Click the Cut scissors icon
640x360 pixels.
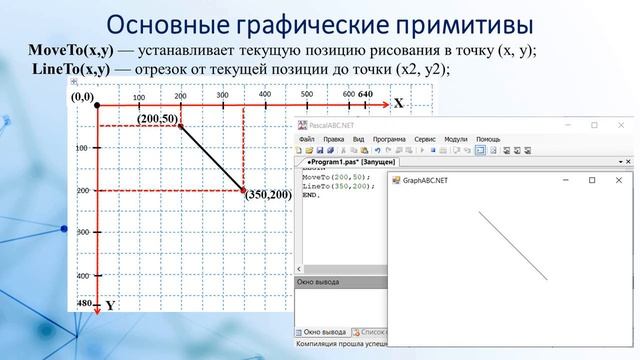(x=343, y=151)
